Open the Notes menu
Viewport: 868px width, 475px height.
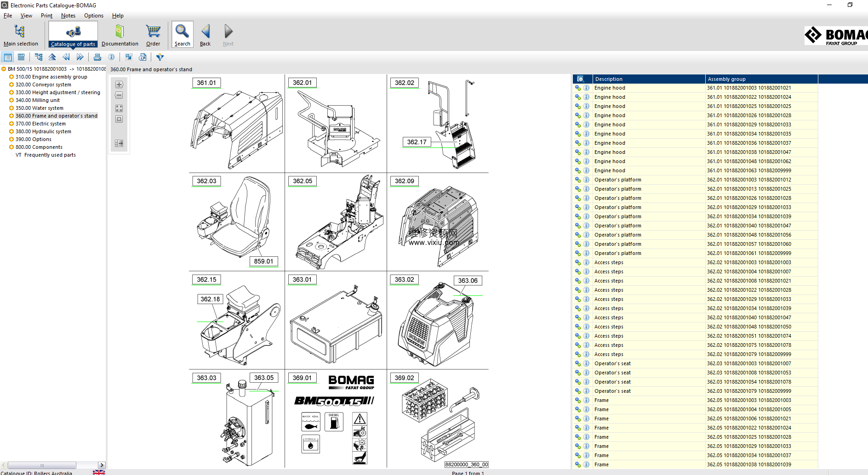[68, 16]
